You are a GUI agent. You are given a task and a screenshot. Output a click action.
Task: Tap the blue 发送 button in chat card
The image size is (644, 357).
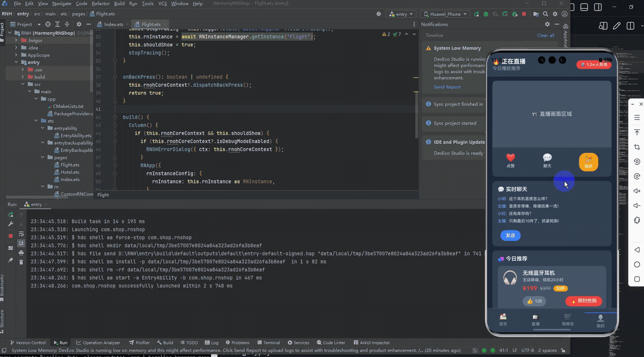point(511,236)
